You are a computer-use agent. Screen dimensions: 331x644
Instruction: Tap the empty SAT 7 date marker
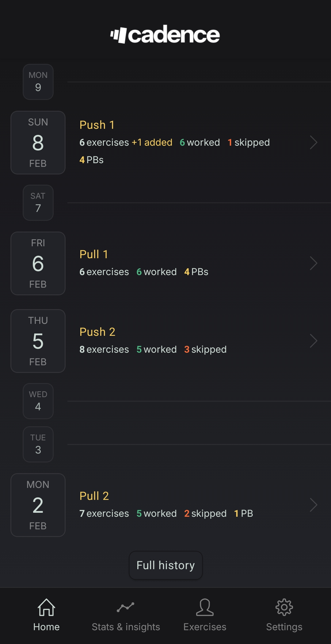pyautogui.click(x=38, y=202)
